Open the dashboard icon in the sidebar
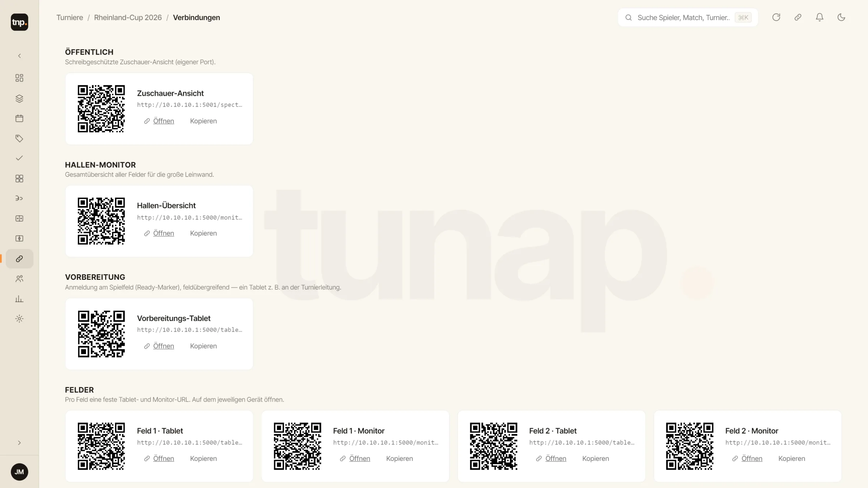Image resolution: width=868 pixels, height=488 pixels. click(x=20, y=78)
